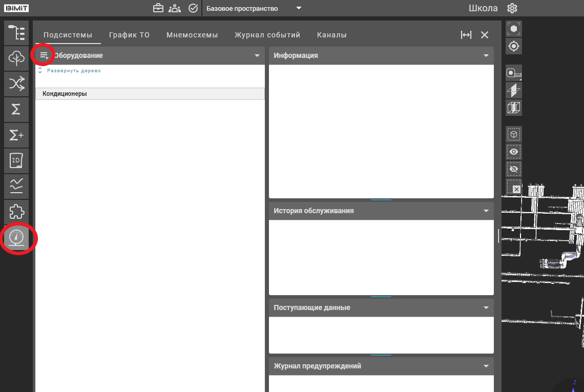The image size is (584, 392).
Task: Toggle the gauge monitoring panel button
Action: [x=16, y=238]
